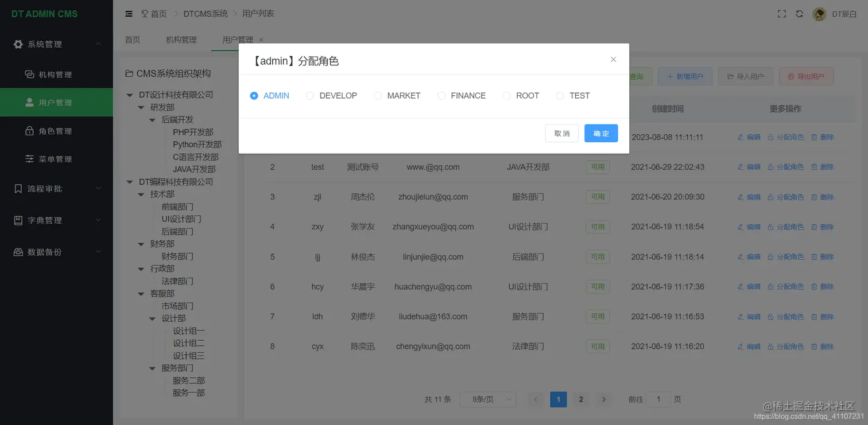Select the ADMIN role radio button
The image size is (868, 425).
pyautogui.click(x=254, y=96)
